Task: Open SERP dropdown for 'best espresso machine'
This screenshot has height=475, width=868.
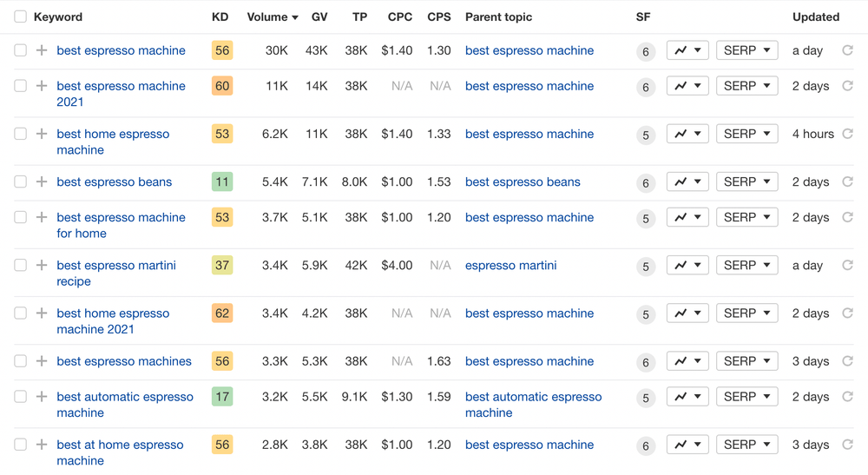Action: click(746, 50)
